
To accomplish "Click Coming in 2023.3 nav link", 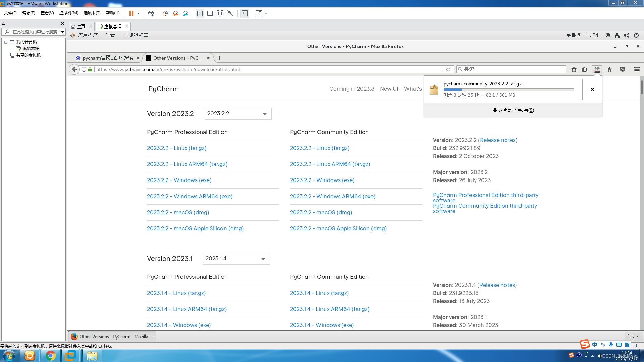I will [x=351, y=89].
